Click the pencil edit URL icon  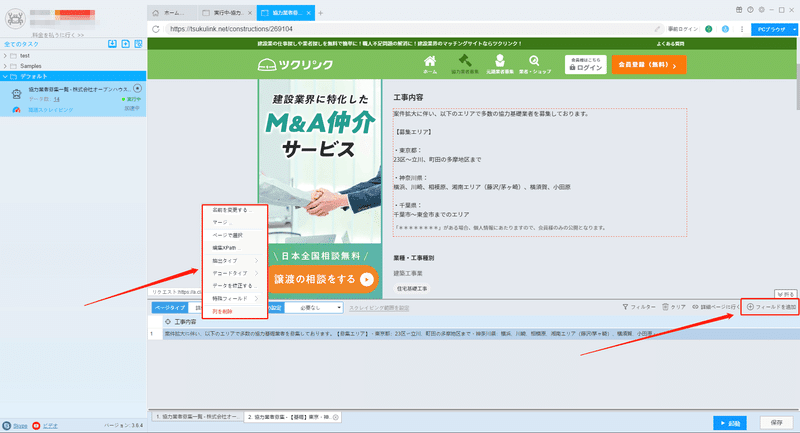(x=658, y=29)
